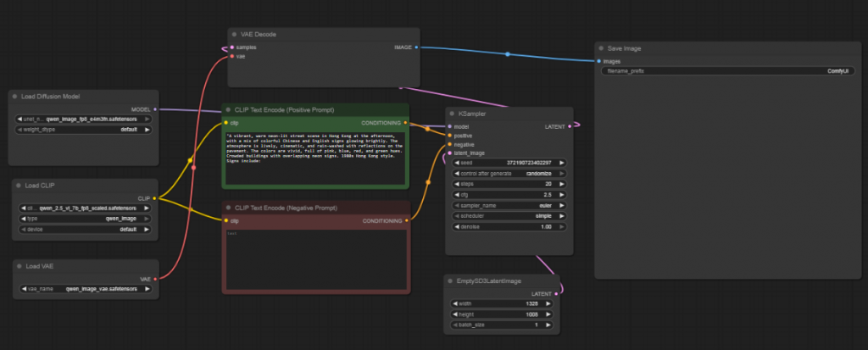
Task: Click the vae input port on VAE Decode
Action: pyautogui.click(x=231, y=57)
